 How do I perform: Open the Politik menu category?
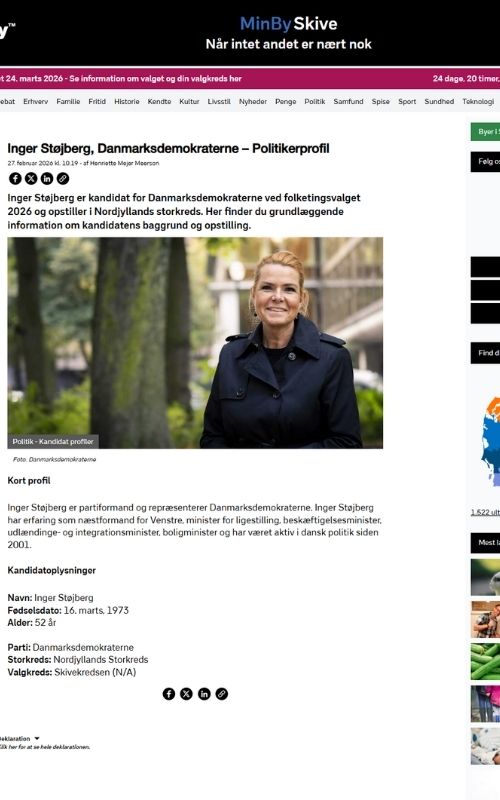tap(315, 102)
